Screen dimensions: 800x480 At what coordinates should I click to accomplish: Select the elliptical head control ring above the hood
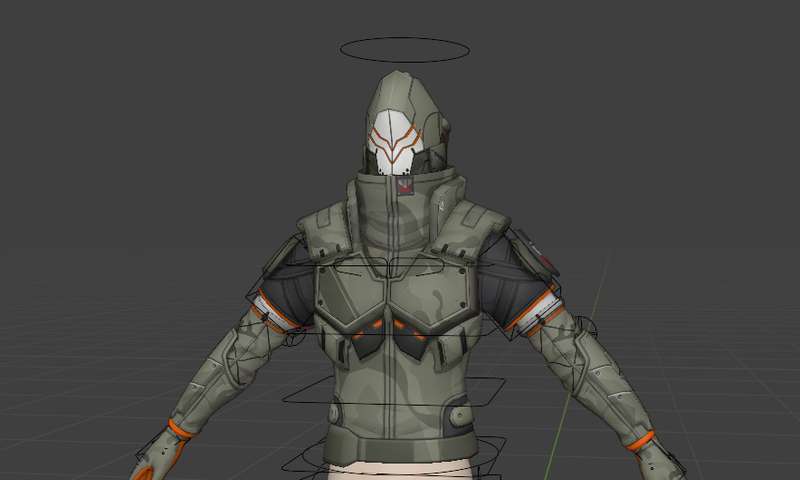pos(404,49)
